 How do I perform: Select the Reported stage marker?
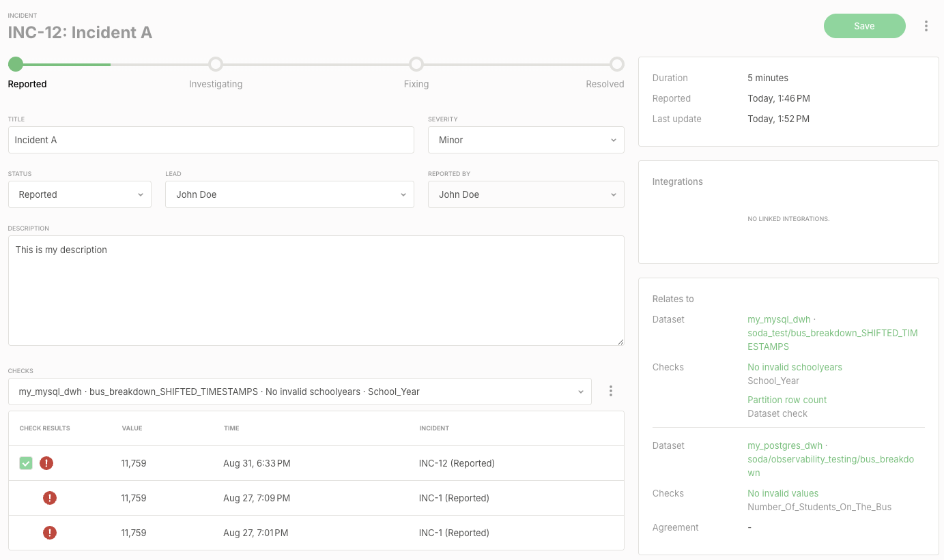click(x=16, y=64)
